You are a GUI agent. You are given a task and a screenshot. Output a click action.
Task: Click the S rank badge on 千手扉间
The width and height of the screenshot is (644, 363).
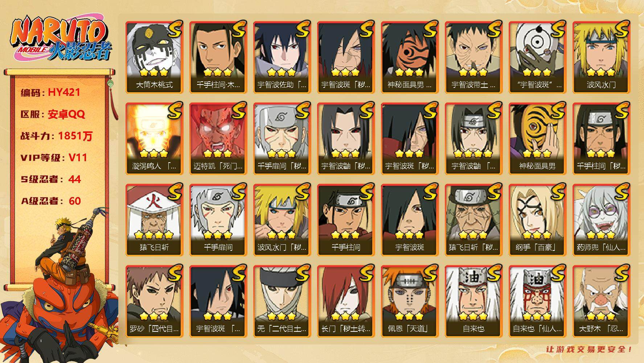(x=239, y=192)
